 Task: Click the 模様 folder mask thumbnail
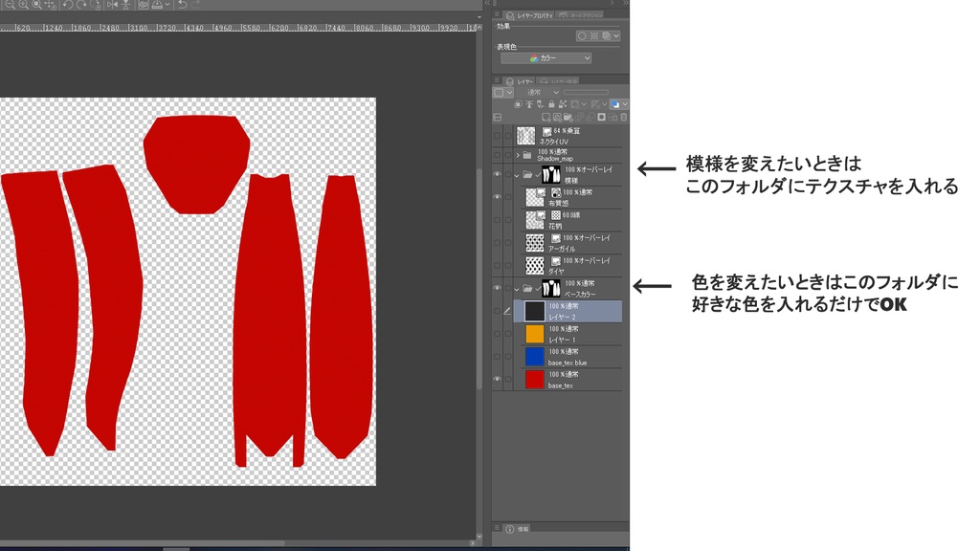550,174
